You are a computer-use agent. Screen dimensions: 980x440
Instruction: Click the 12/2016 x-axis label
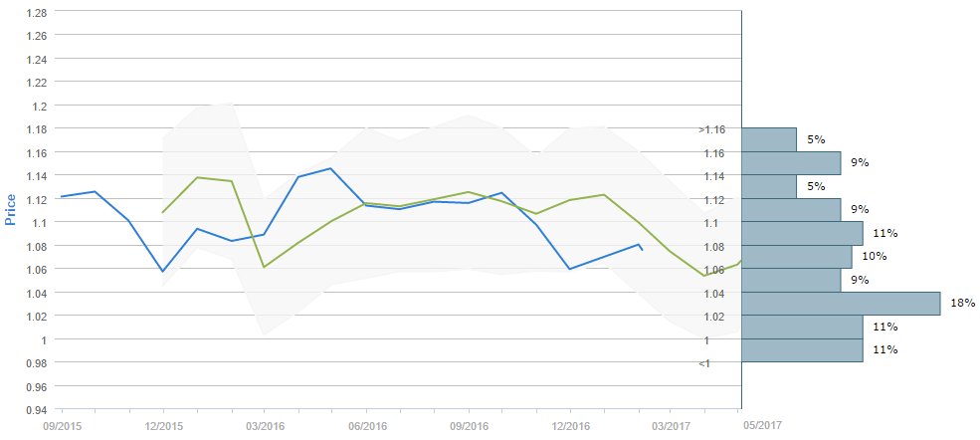(570, 425)
